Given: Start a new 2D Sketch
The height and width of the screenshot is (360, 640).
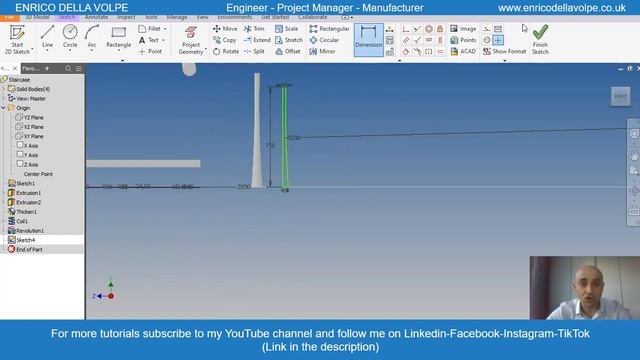Looking at the screenshot, I should pyautogui.click(x=17, y=40).
